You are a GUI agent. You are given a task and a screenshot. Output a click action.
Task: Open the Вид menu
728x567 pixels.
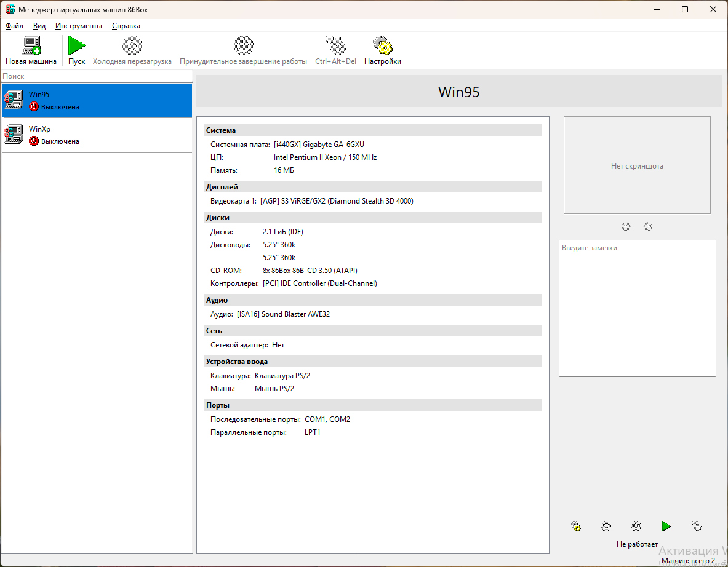click(x=39, y=26)
